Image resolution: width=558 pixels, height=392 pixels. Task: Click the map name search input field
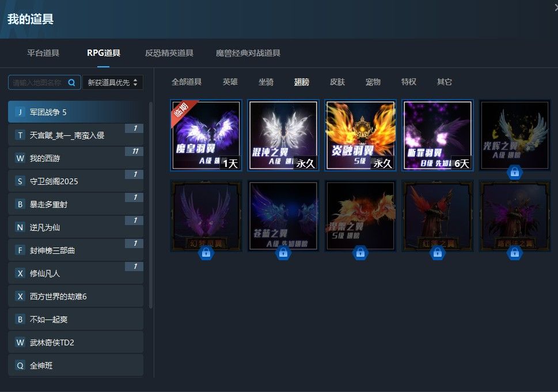[x=37, y=82]
